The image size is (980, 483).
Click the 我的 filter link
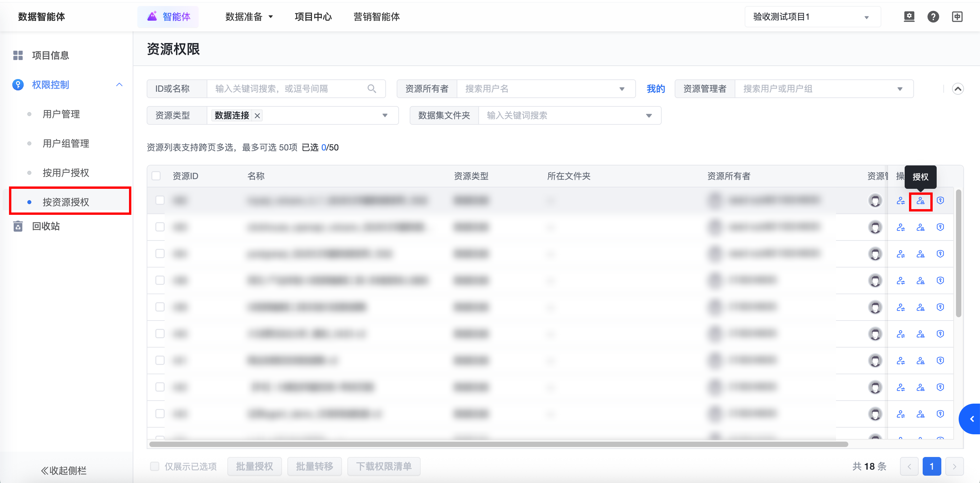pyautogui.click(x=655, y=89)
